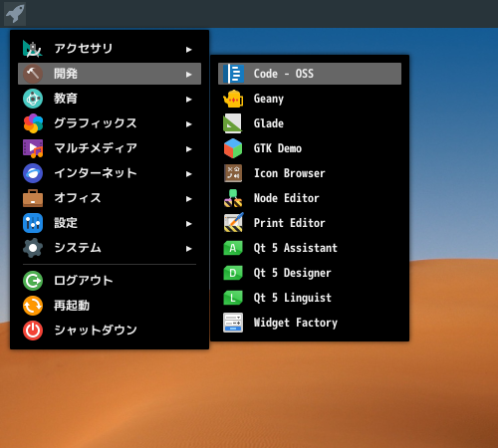Click the GTK Demo cube icon
Screen dimensions: 498x448
(x=233, y=148)
